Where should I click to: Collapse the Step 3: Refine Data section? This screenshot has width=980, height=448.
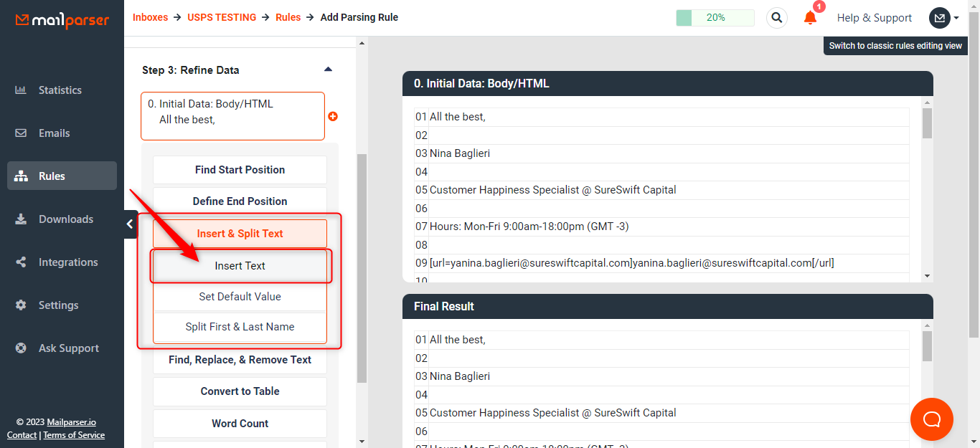pyautogui.click(x=328, y=69)
